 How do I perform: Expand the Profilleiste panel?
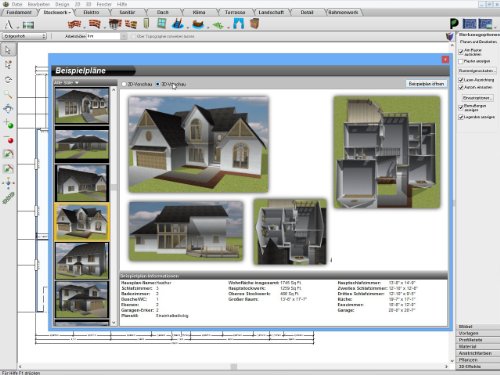click(477, 340)
